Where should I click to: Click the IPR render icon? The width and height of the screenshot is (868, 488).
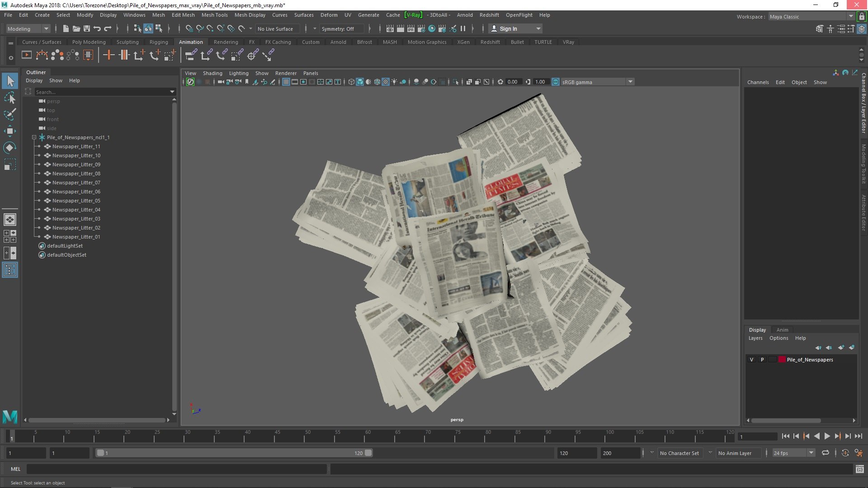(411, 28)
